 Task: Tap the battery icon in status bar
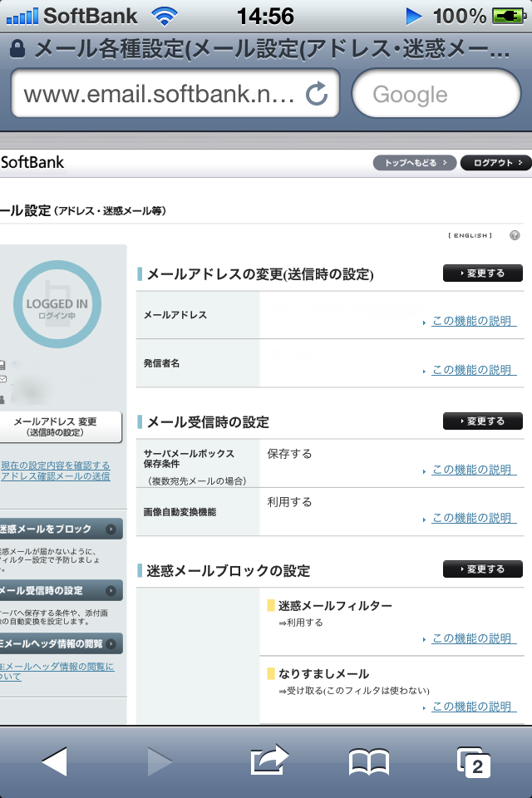click(x=509, y=17)
